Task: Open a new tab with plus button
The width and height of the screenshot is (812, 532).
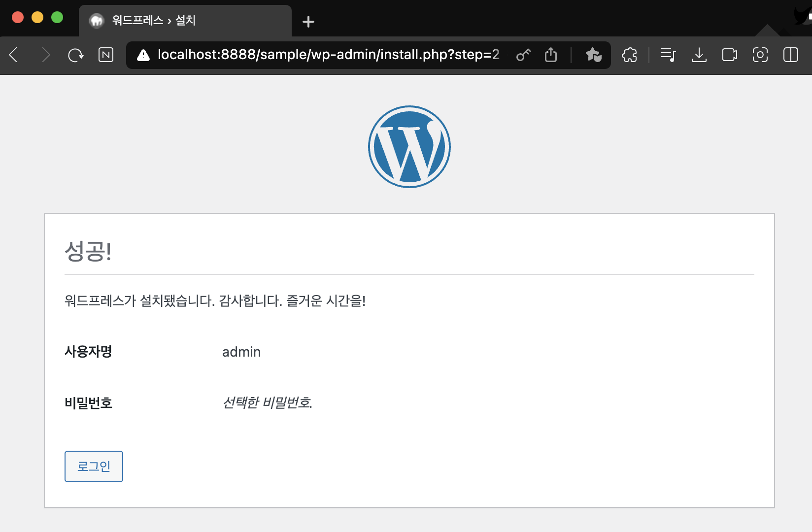Action: (308, 22)
